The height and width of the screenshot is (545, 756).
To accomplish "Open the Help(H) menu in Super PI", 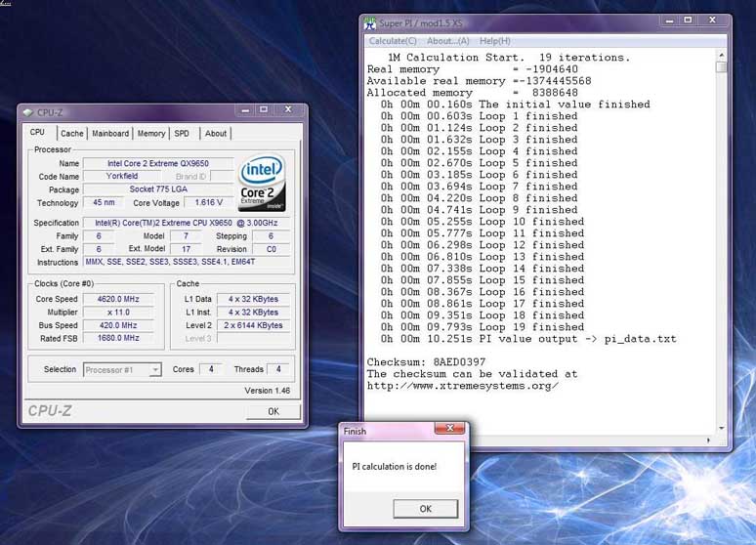I will click(494, 41).
